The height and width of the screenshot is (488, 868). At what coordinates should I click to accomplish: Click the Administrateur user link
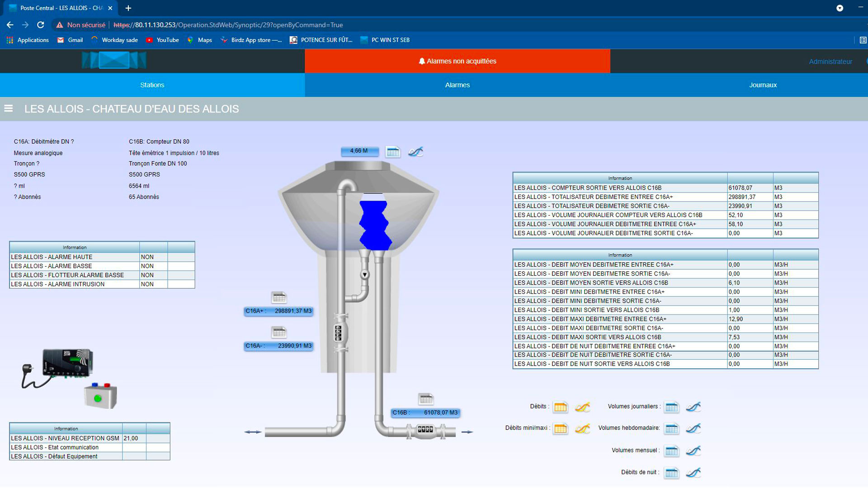point(830,61)
